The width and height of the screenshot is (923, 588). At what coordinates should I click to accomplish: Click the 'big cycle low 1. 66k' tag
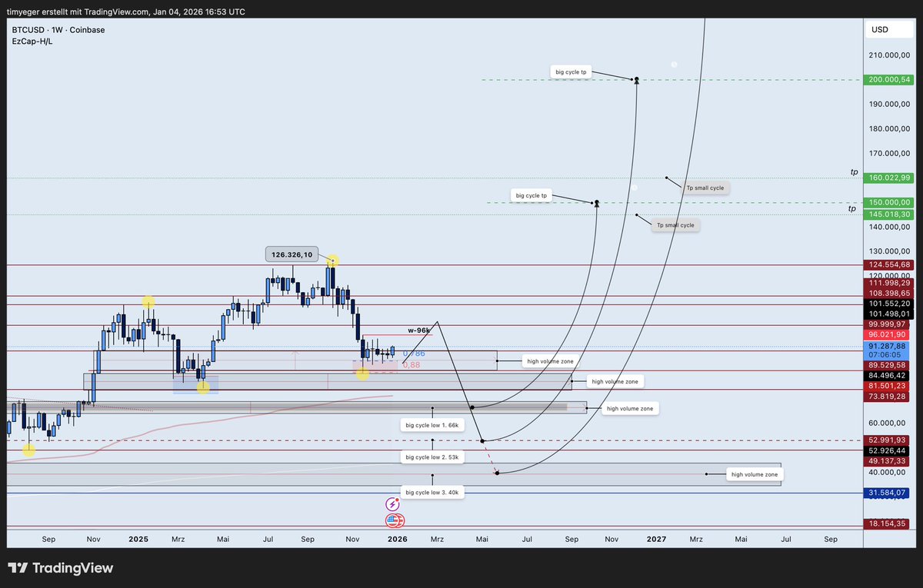coord(432,424)
